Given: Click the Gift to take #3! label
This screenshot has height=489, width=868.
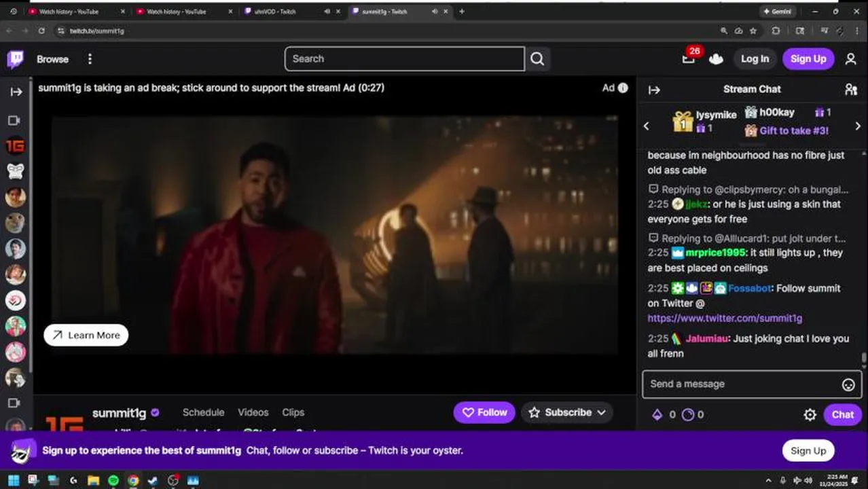Looking at the screenshot, I should (x=793, y=130).
